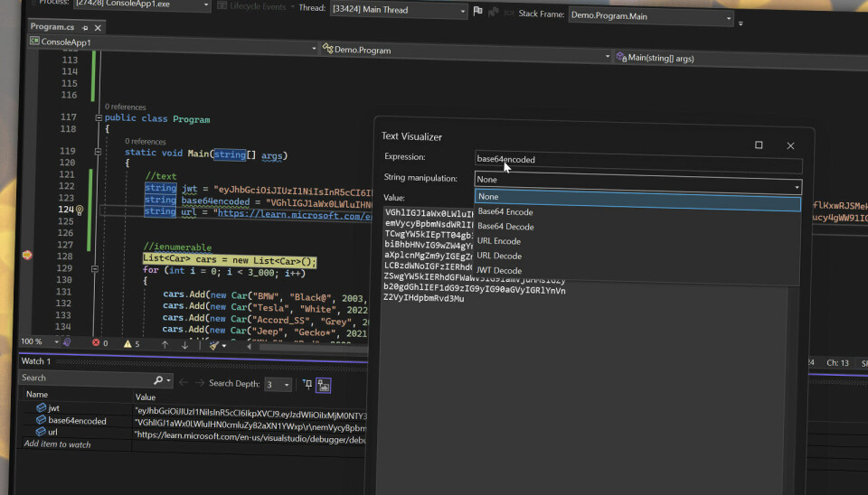
Task: Choose URL Encode from the list
Action: point(499,241)
